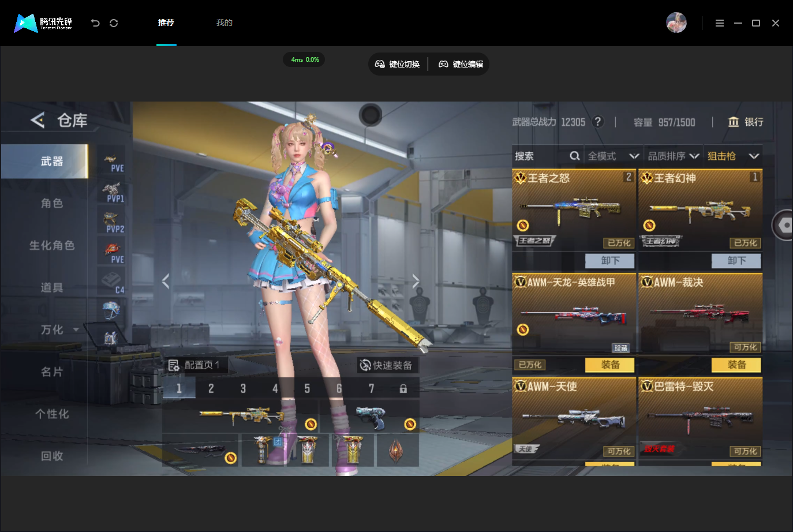The image size is (793, 532).
Task: Show next character with right arrow
Action: coord(416,281)
